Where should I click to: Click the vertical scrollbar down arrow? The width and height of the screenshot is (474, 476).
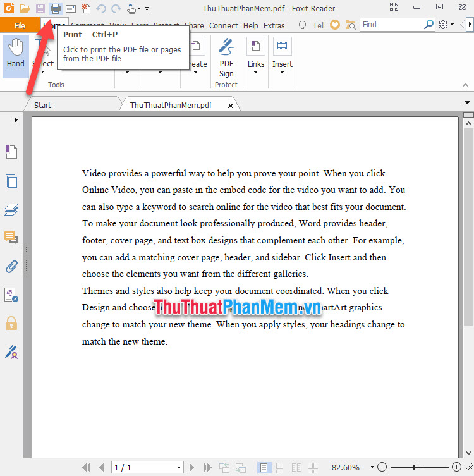[468, 453]
